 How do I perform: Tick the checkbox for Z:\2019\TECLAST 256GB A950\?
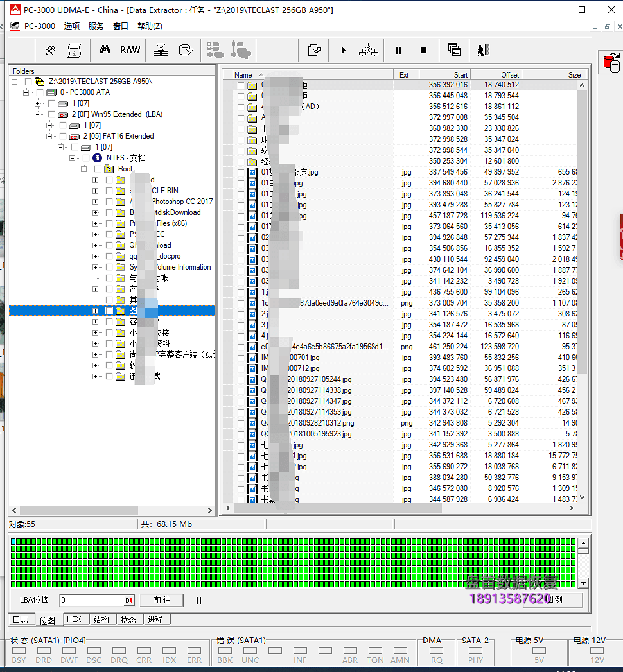pyautogui.click(x=28, y=82)
